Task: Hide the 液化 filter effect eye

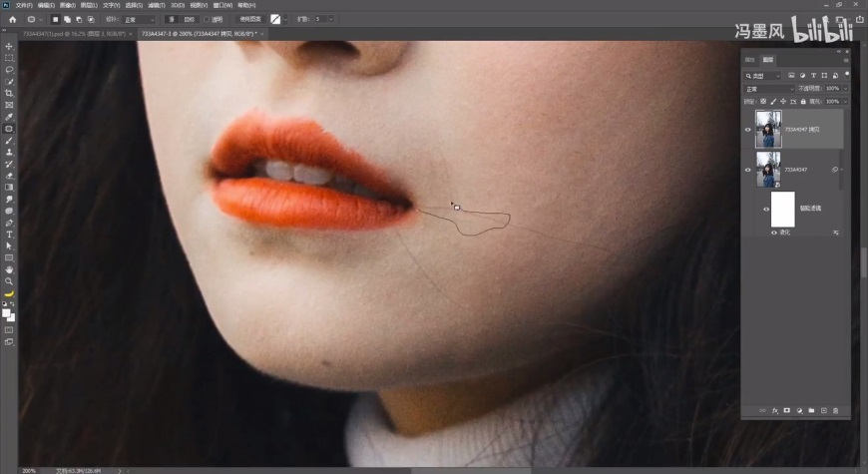Action: [774, 233]
